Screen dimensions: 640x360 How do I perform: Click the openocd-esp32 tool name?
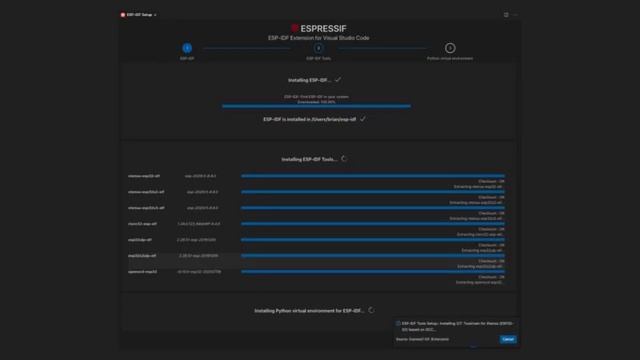[142, 271]
